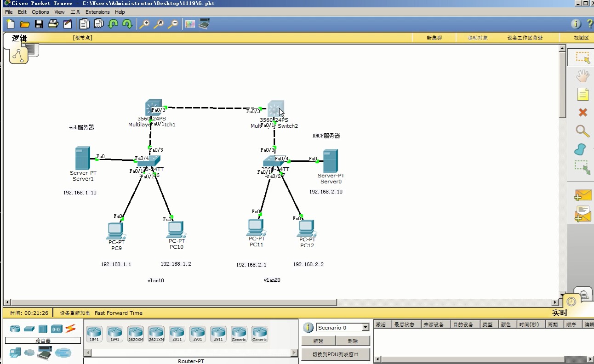
Task: Pick the Place Note tool
Action: pos(583,94)
